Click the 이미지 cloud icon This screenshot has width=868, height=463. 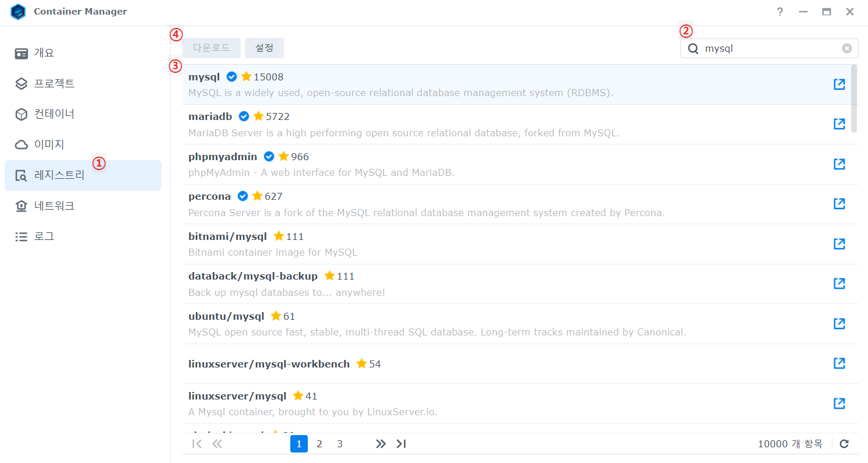[x=22, y=144]
